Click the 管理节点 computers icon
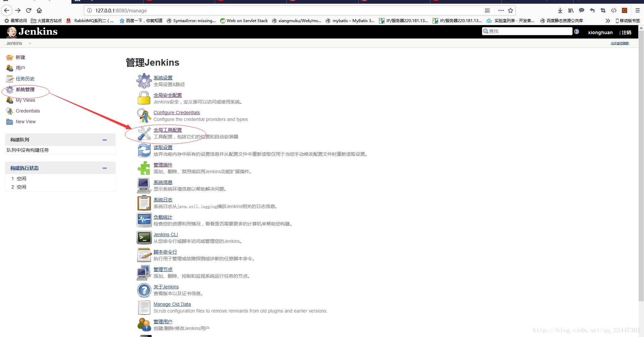The width and height of the screenshot is (644, 337). tap(144, 273)
